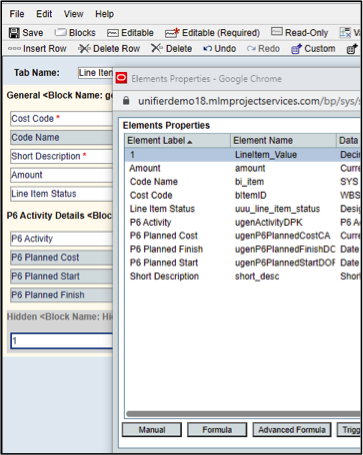The image size is (363, 455).
Task: Click the Delete scissors icon
Action: click(x=157, y=48)
